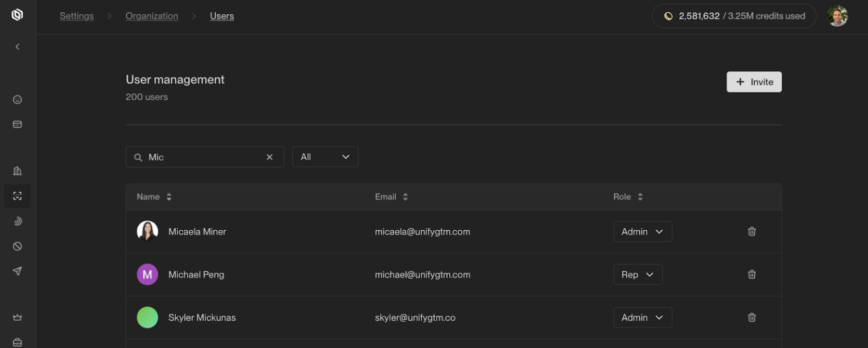Click email skyler@unifygtm.co
Screen dimensions: 868x348
point(415,317)
